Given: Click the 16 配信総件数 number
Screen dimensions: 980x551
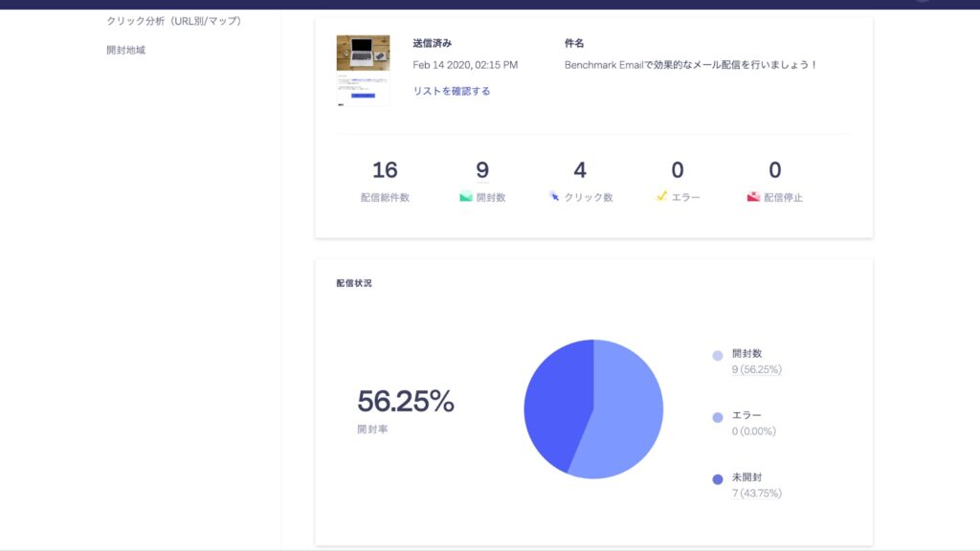Looking at the screenshot, I should pos(385,170).
